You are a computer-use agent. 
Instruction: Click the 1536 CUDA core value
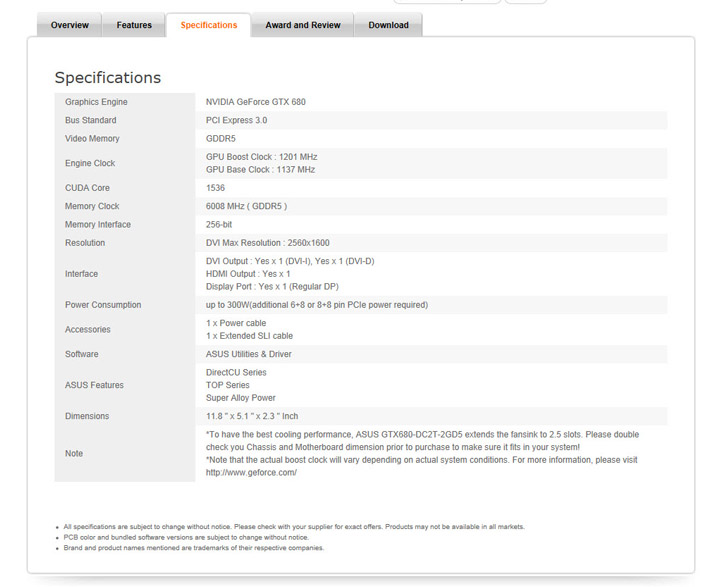coord(215,188)
